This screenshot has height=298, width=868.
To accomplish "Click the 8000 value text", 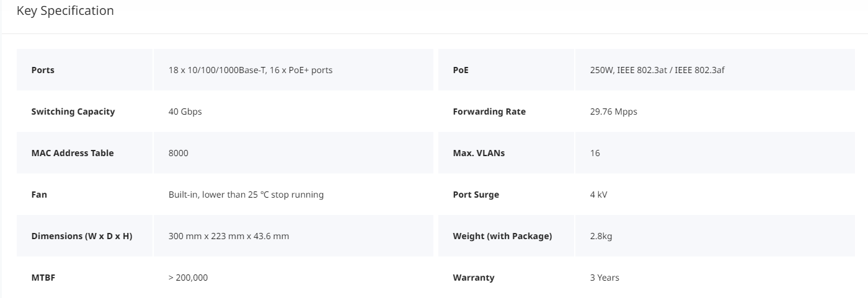I will click(179, 153).
